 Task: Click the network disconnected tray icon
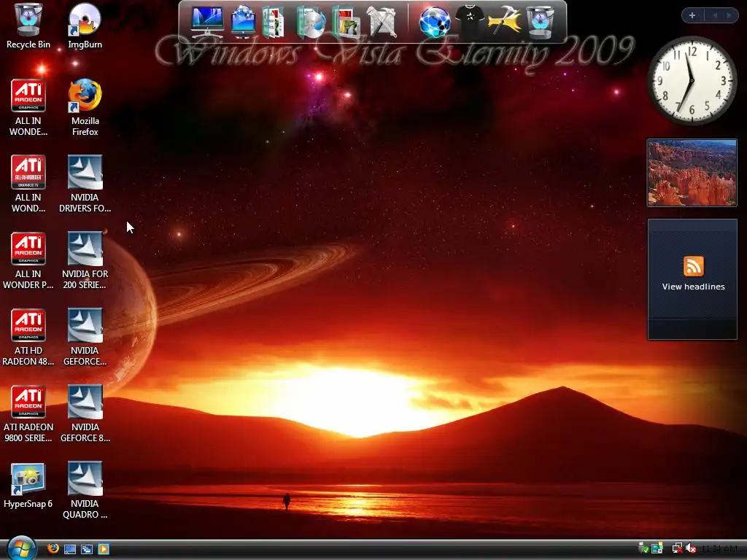[677, 548]
